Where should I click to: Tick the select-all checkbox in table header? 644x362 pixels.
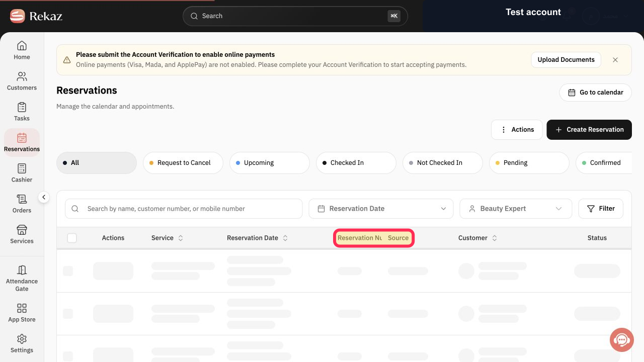(x=72, y=238)
